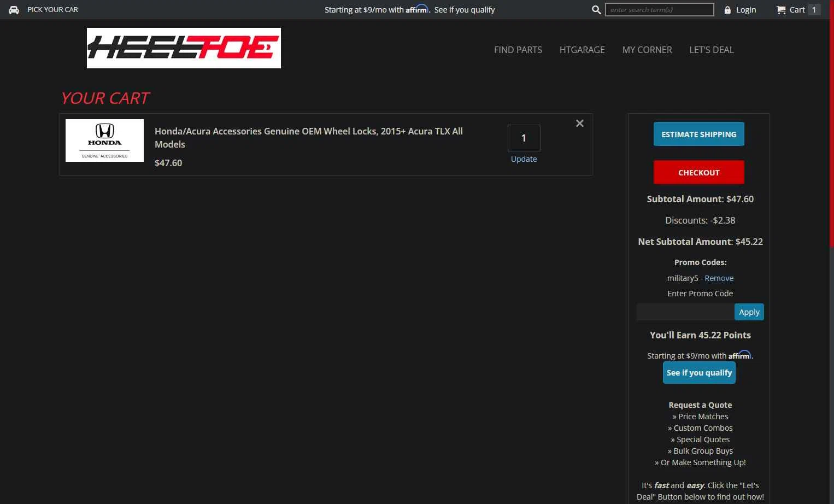Image resolution: width=834 pixels, height=504 pixels.
Task: Click the Request a Quote heading
Action: [700, 405]
